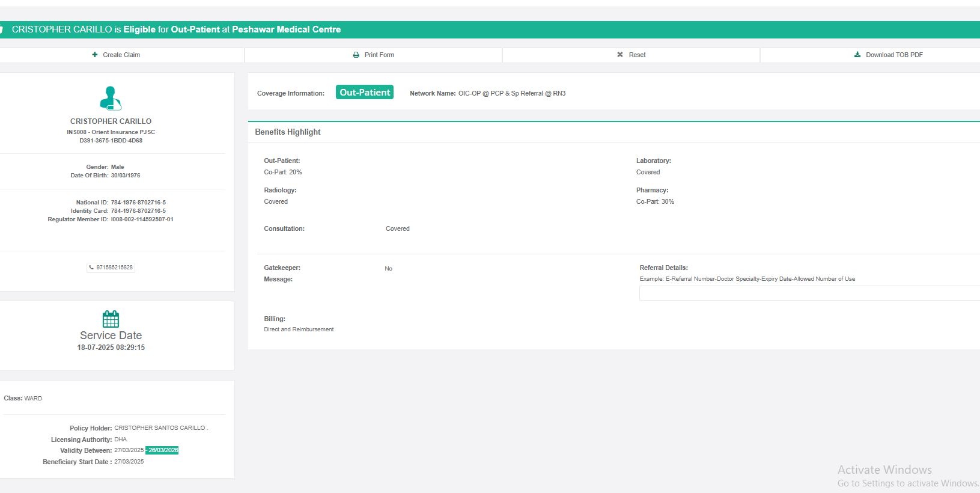Select the Service Date timestamp 18-07-2025 08:29:15
This screenshot has height=493, width=980.
(111, 348)
